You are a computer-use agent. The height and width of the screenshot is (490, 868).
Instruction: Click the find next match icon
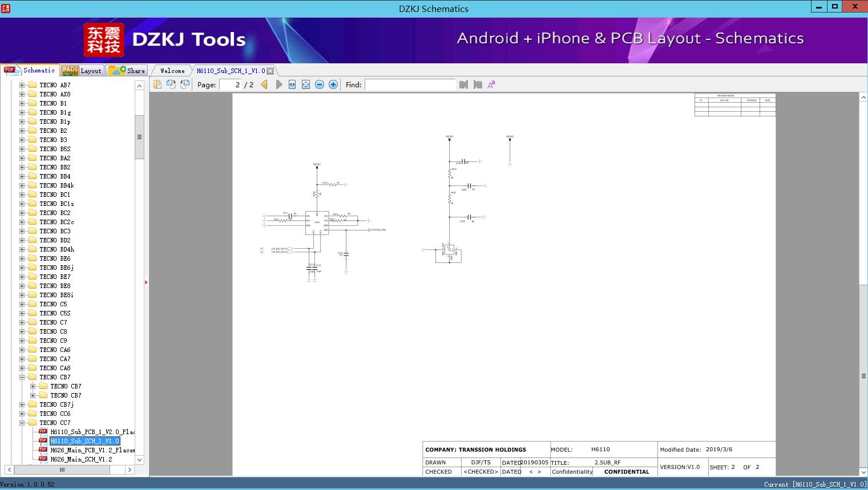tap(478, 84)
